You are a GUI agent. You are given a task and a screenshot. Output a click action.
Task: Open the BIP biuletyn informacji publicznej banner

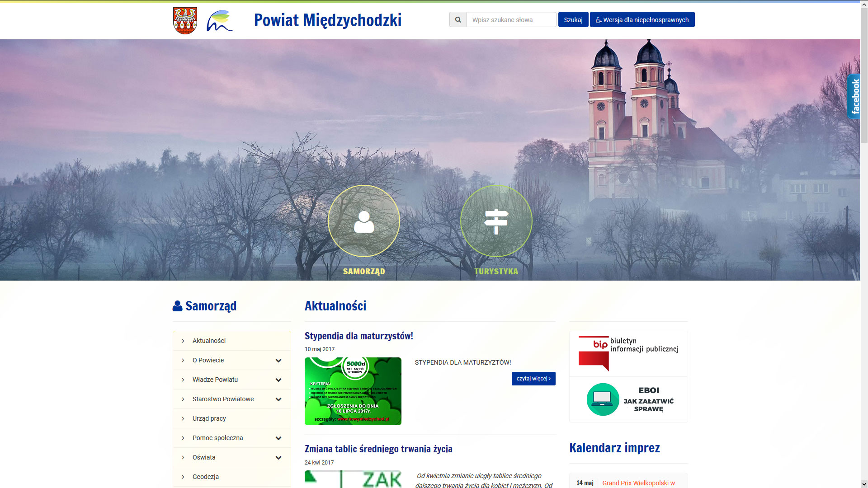[628, 353]
